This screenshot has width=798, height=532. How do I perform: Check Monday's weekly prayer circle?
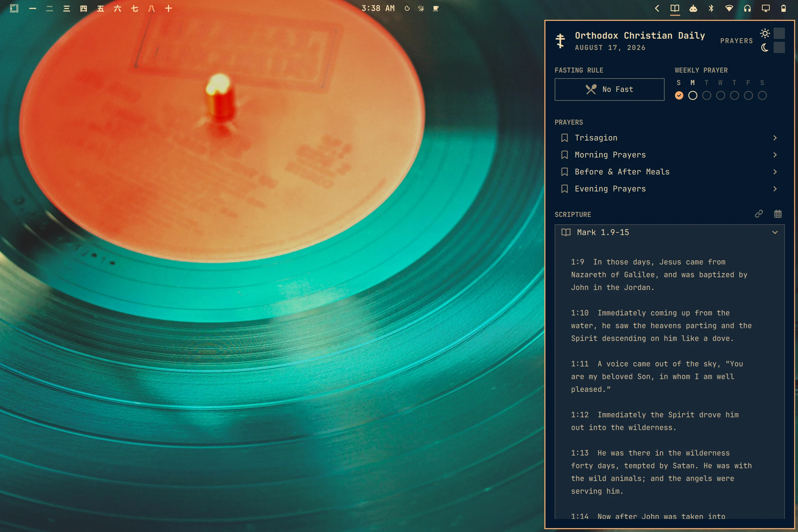coord(693,96)
